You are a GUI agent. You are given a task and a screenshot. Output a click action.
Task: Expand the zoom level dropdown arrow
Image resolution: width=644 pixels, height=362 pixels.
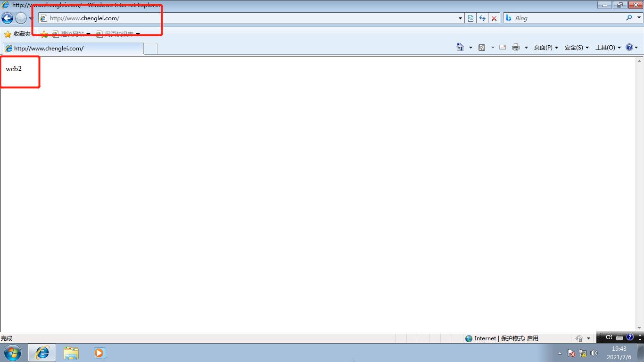click(588, 338)
